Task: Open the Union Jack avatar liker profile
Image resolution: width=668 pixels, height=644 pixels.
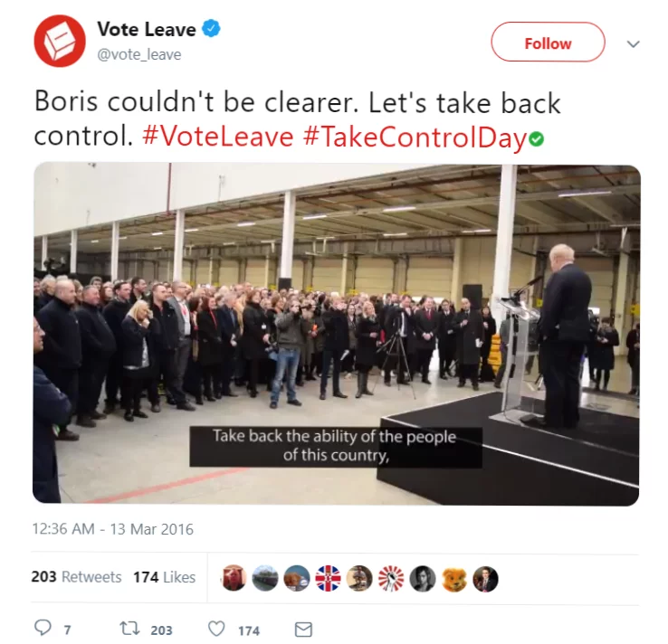Action: click(x=328, y=579)
